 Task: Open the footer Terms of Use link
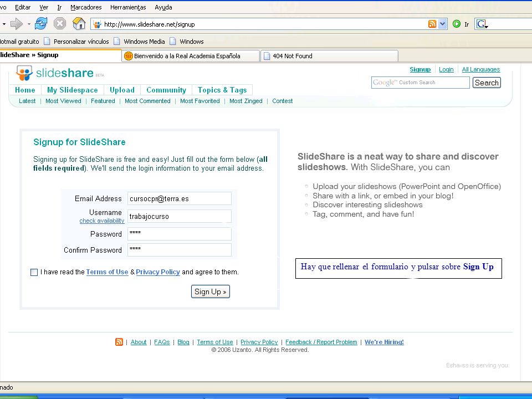(x=215, y=342)
